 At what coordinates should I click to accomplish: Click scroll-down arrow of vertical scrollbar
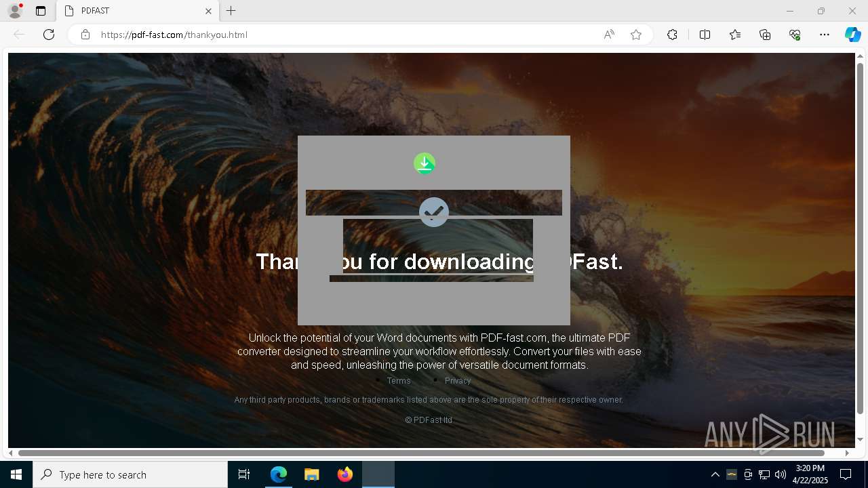click(x=861, y=439)
